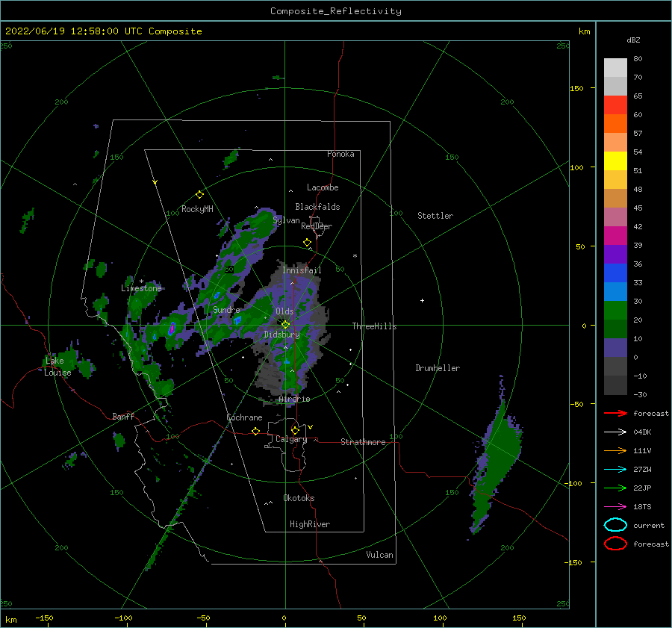Click the Drumheller label
The width and height of the screenshot is (672, 628).
click(438, 368)
